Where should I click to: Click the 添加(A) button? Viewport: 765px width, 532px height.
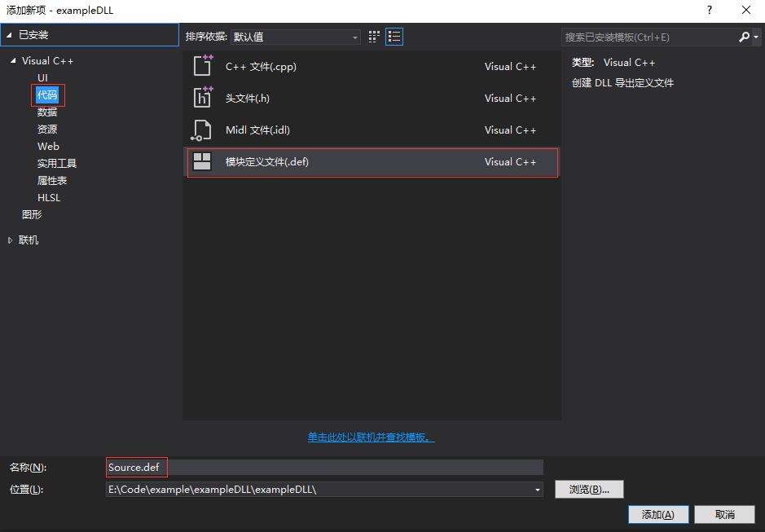[x=658, y=514]
